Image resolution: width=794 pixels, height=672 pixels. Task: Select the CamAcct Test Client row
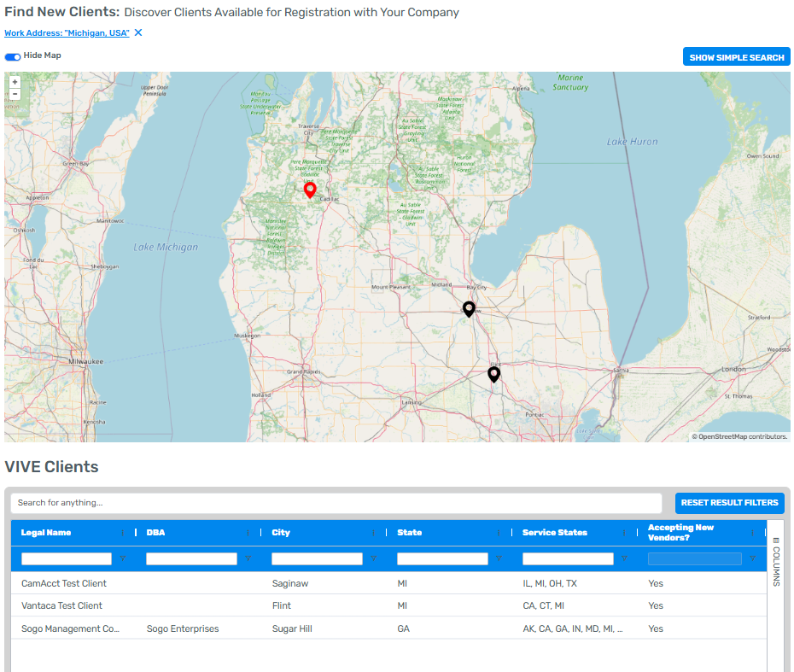pos(389,583)
